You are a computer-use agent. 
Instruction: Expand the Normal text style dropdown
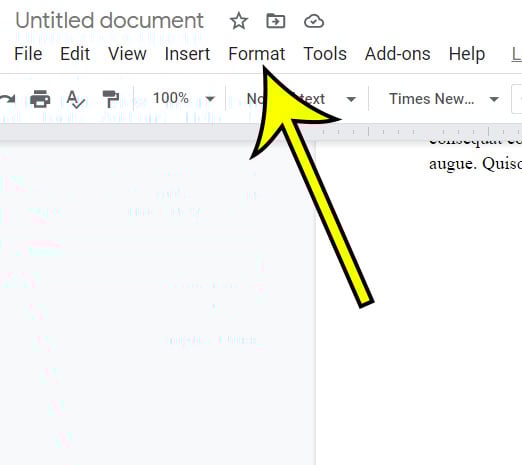(300, 99)
